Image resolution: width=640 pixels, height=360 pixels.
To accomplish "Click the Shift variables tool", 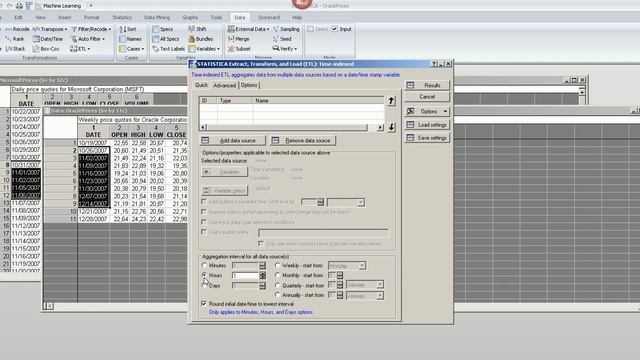I will [x=197, y=29].
